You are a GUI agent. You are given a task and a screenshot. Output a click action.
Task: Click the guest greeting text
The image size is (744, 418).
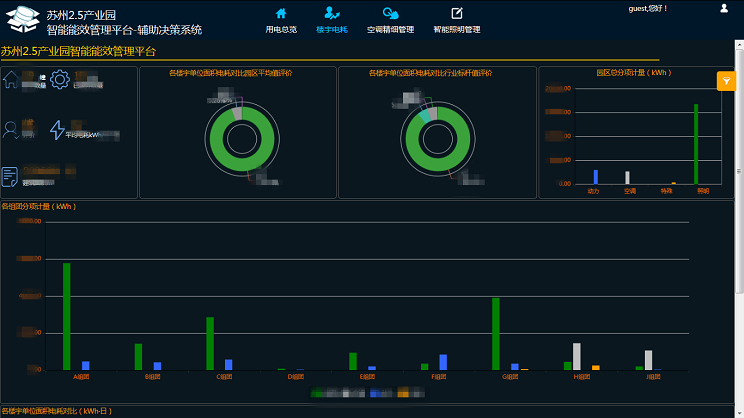click(x=647, y=8)
